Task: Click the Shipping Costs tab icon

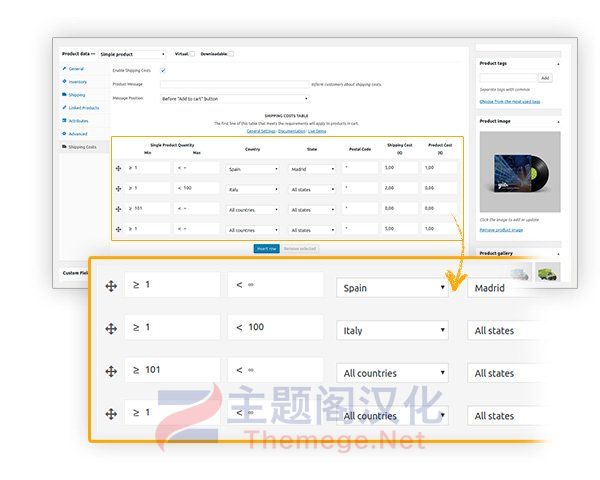Action: (x=64, y=147)
